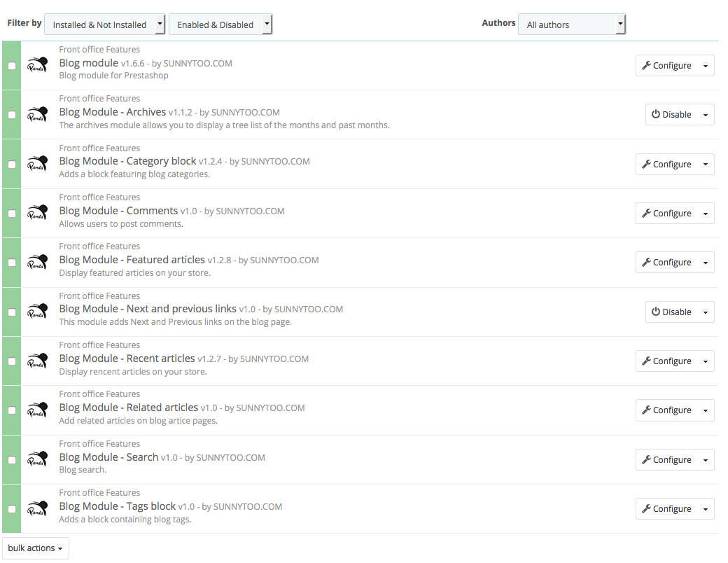
Task: Click 'Blog Module - Next and previous links' title
Action: click(x=148, y=309)
